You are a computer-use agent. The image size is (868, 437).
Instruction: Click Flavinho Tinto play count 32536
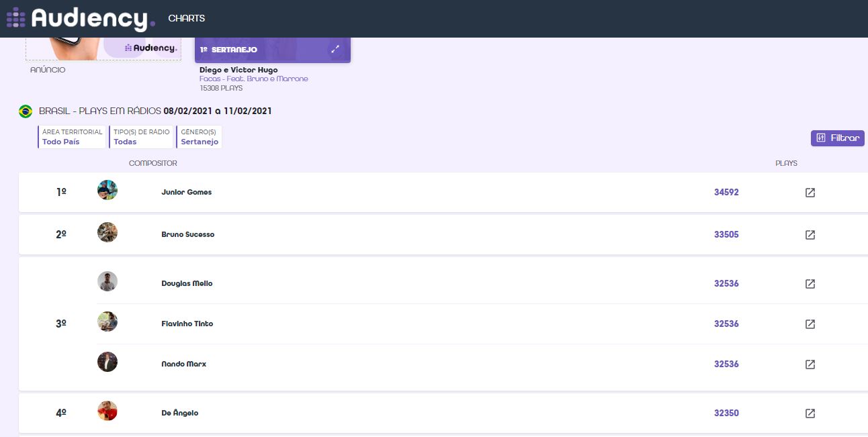[726, 324]
